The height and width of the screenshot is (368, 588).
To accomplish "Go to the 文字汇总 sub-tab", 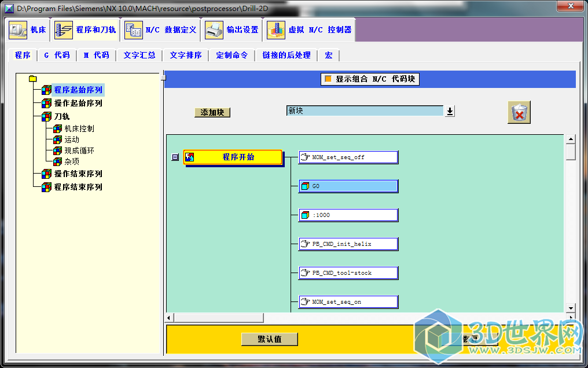I will tap(139, 55).
